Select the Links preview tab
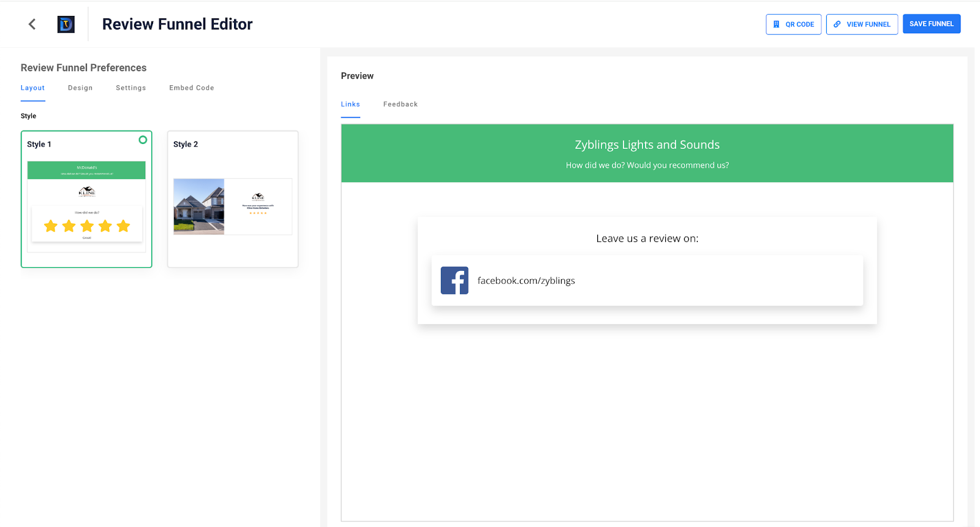980x527 pixels. (x=350, y=104)
